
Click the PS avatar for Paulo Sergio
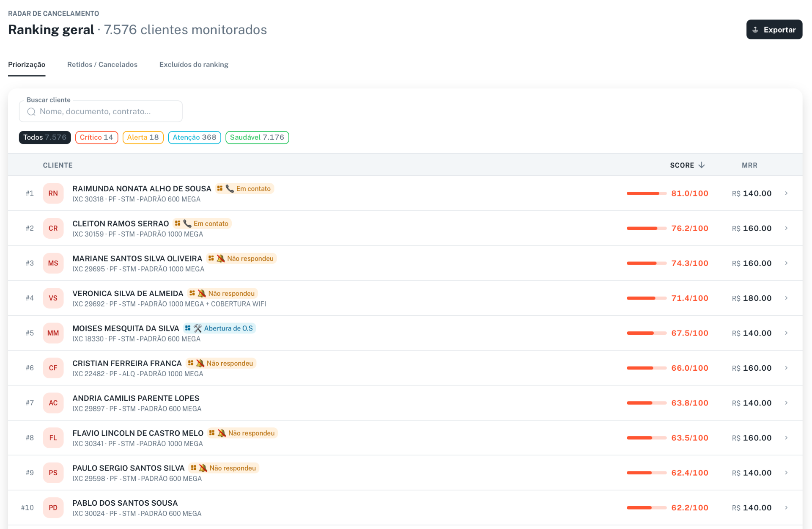[53, 473]
